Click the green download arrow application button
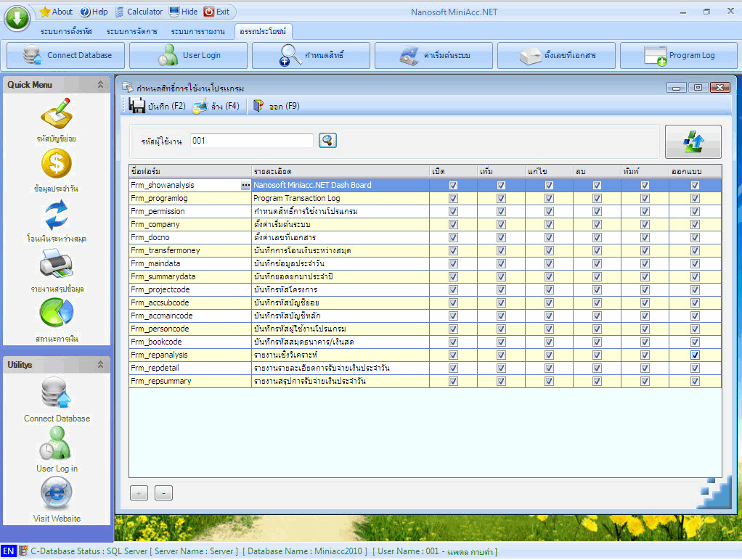Screen dimensions: 742x560 pyautogui.click(x=17, y=17)
